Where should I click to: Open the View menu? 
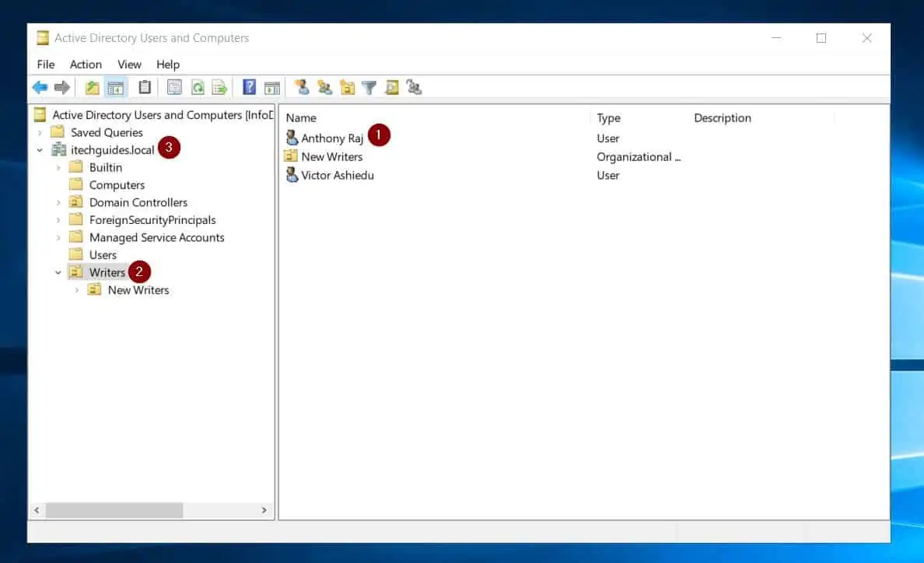(129, 65)
